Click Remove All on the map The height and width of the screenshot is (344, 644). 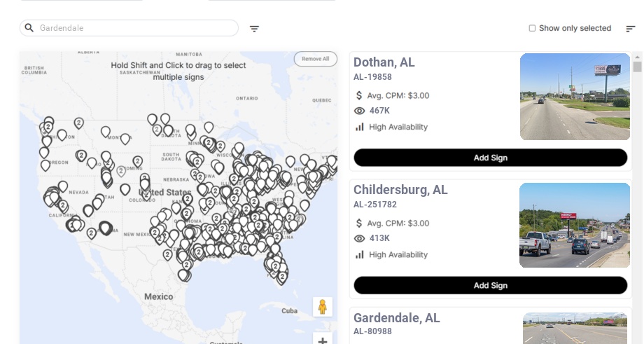point(316,59)
